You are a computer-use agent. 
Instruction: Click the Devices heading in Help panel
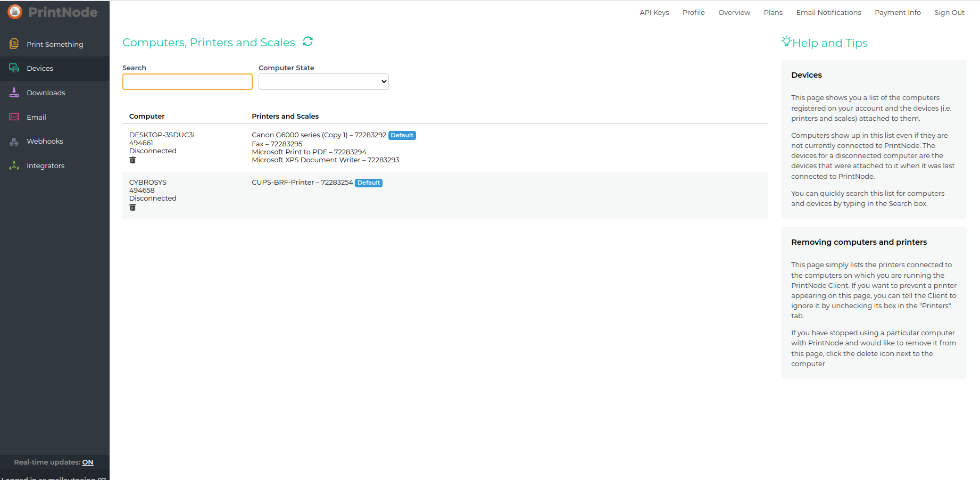[807, 75]
